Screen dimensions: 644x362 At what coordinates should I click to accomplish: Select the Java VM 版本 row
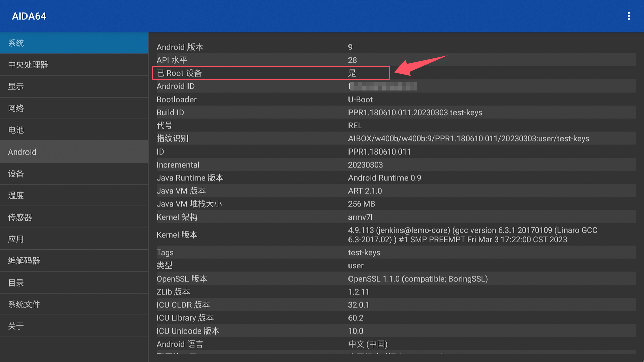click(396, 191)
